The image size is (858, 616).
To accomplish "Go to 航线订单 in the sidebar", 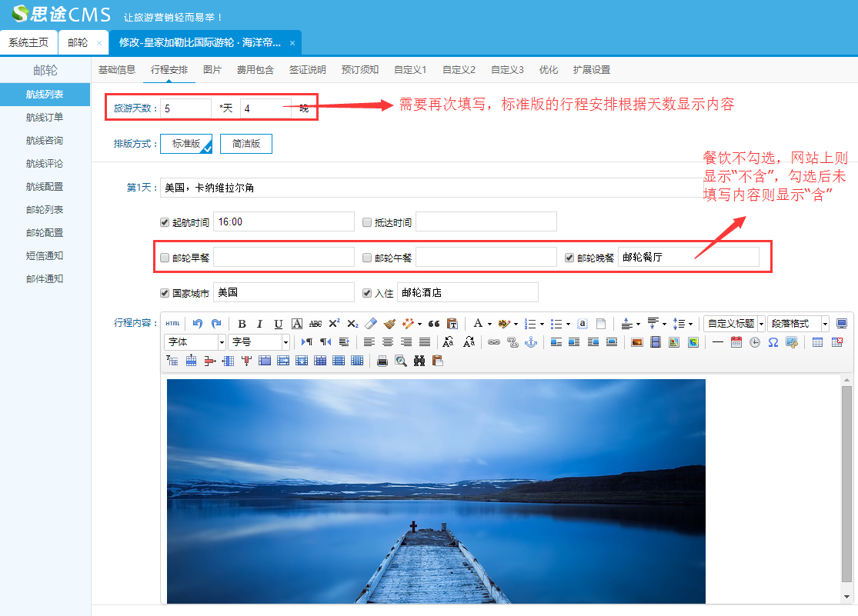I will click(x=45, y=118).
